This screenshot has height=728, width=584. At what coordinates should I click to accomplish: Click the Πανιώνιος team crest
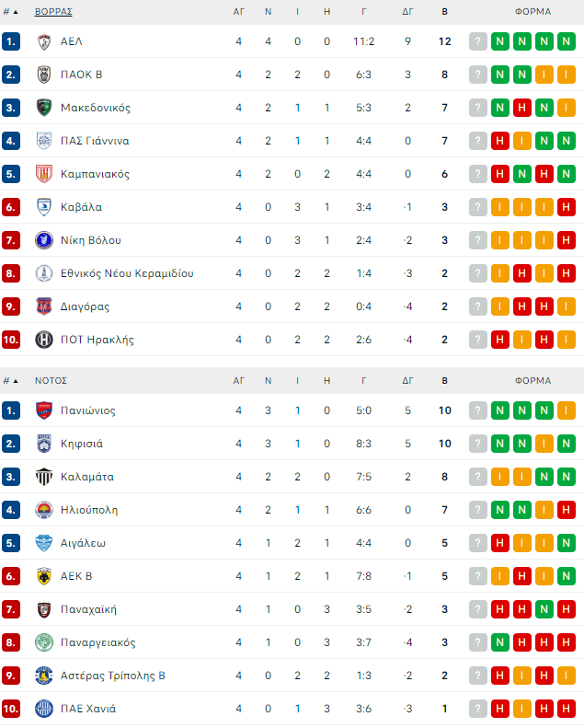43,410
